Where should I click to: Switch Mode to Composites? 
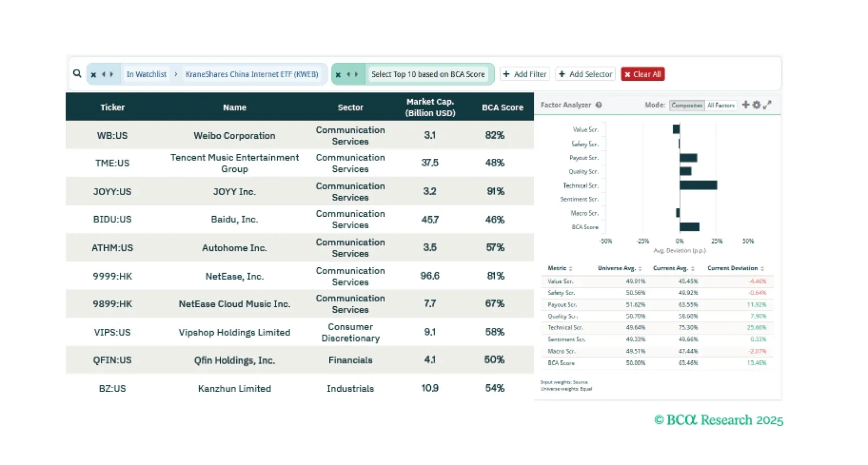[x=686, y=106]
